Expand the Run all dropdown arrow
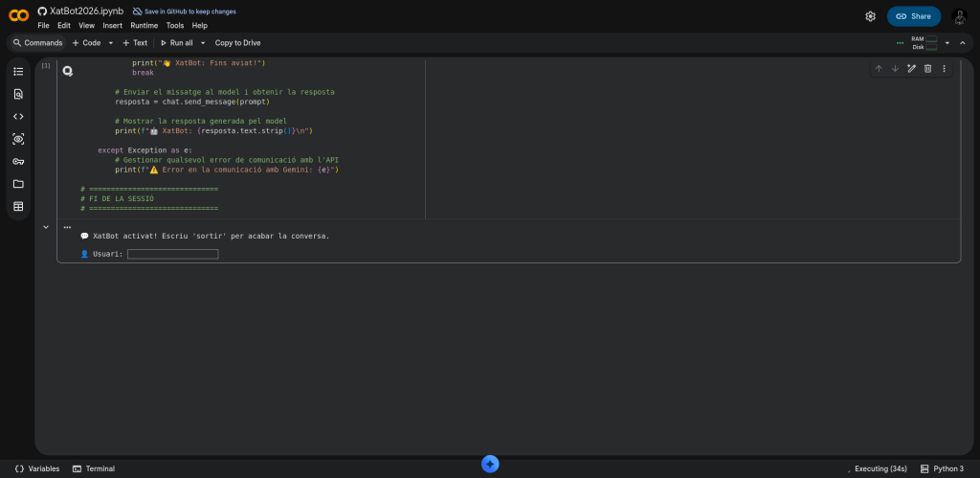The width and height of the screenshot is (980, 478). point(201,43)
